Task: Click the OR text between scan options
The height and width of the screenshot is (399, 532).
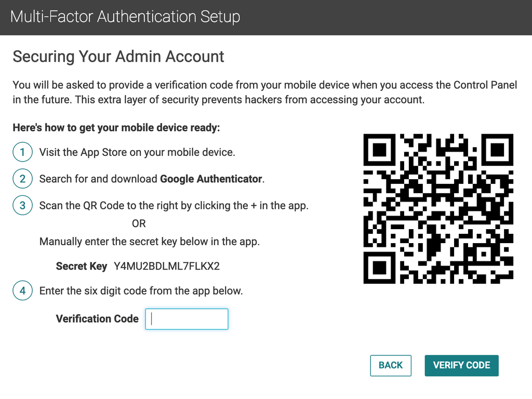Action: [139, 223]
